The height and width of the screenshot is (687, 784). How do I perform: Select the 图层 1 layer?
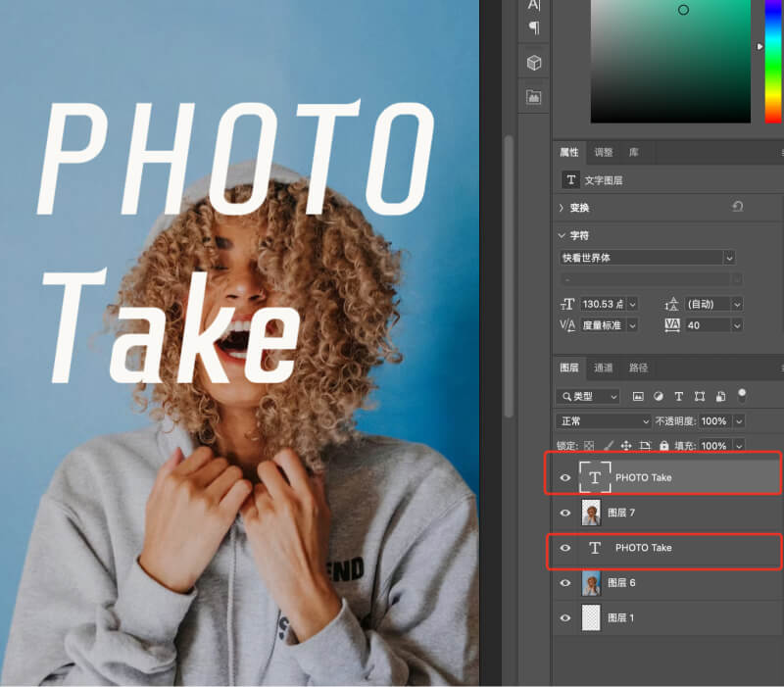[x=666, y=618]
